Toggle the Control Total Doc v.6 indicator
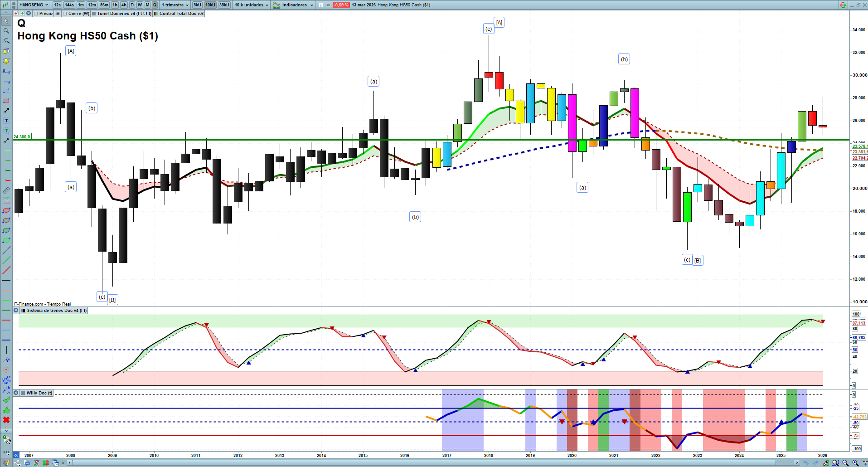Image resolution: width=868 pixels, height=467 pixels. [x=156, y=14]
